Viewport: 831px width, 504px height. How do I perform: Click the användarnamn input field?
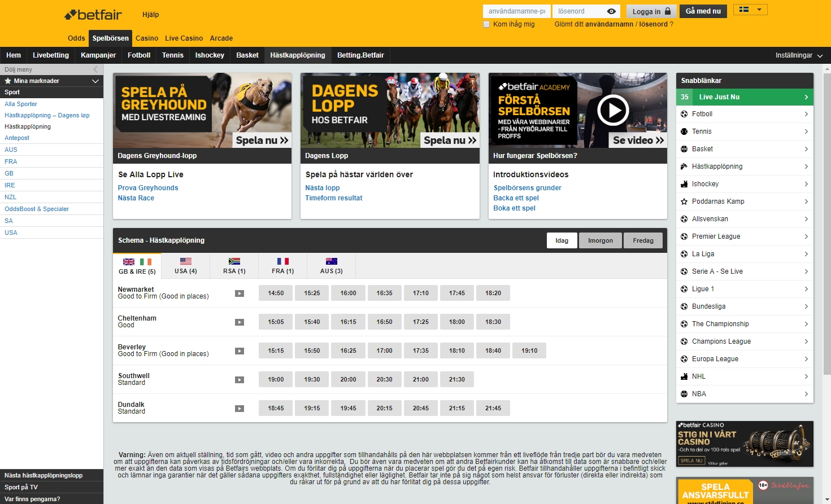[x=515, y=11]
